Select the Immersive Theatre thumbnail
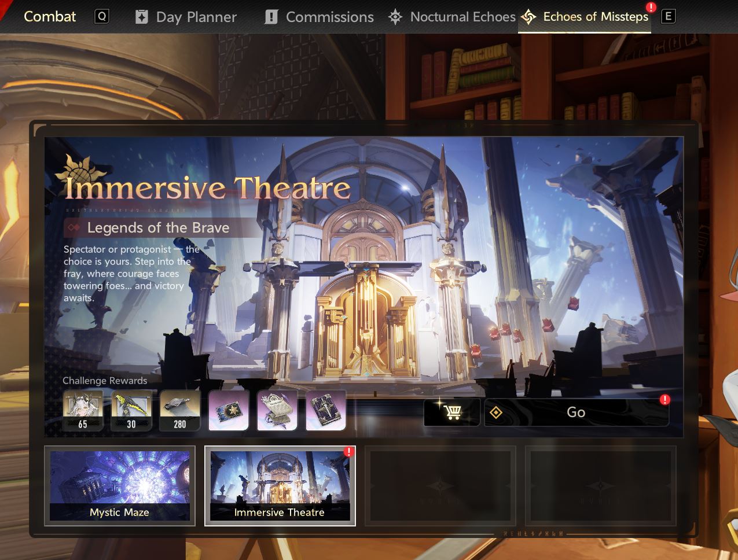738x560 pixels. tap(280, 486)
